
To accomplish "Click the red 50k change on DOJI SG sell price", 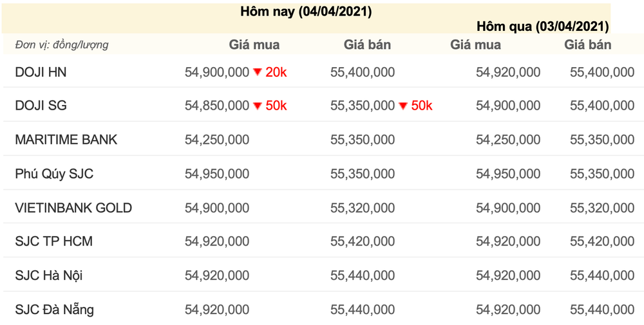I will point(422,106).
